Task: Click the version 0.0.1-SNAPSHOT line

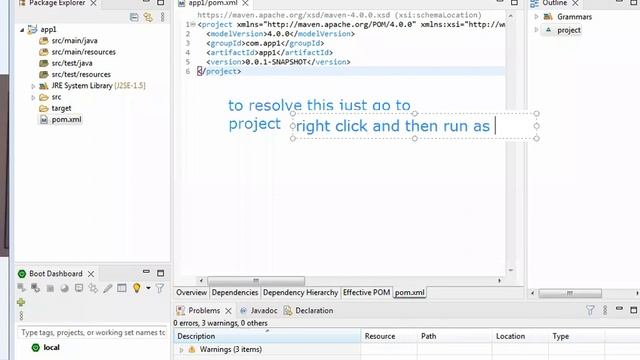Action: tap(278, 62)
